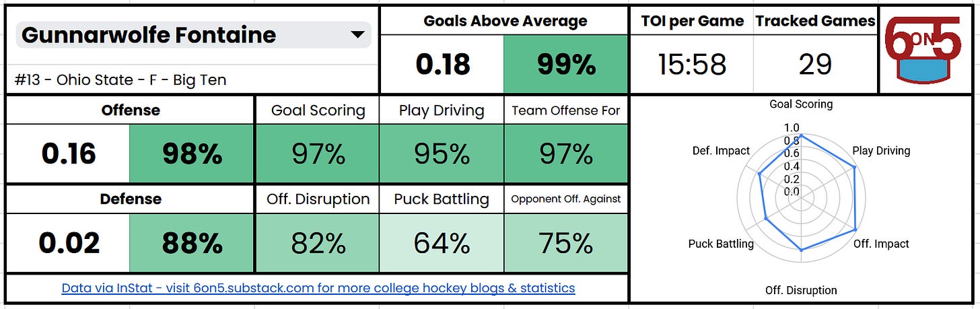
Task: Select the Offense 0.16 value cell
Action: (x=68, y=154)
